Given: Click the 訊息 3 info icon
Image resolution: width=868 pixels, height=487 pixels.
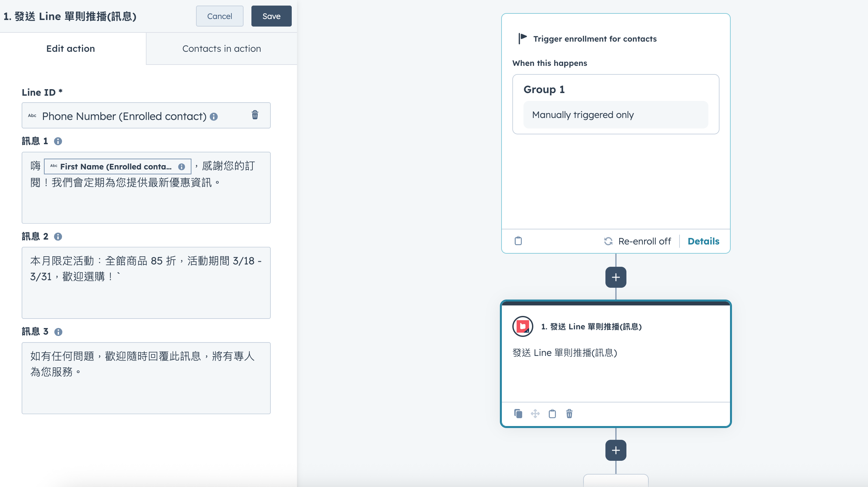Looking at the screenshot, I should click(x=58, y=332).
